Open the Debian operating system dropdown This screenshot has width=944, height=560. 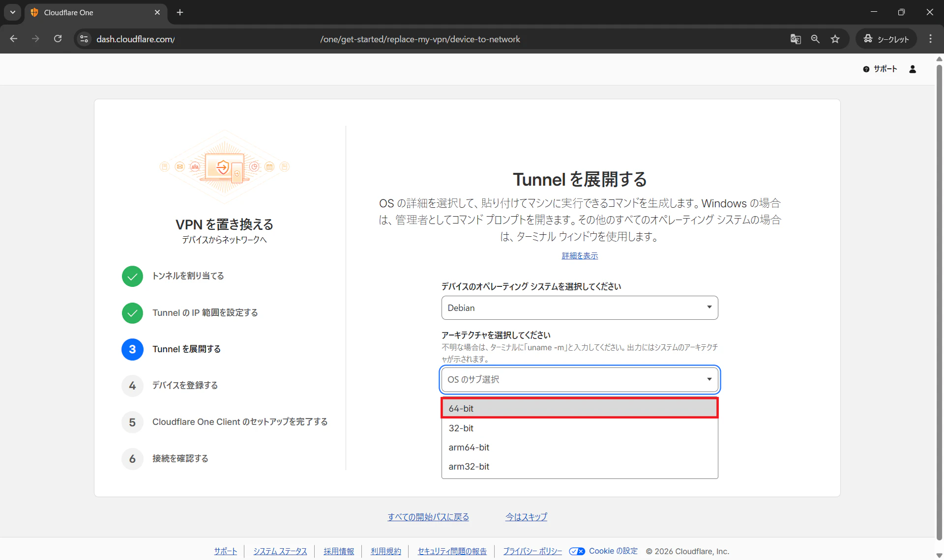tap(580, 308)
